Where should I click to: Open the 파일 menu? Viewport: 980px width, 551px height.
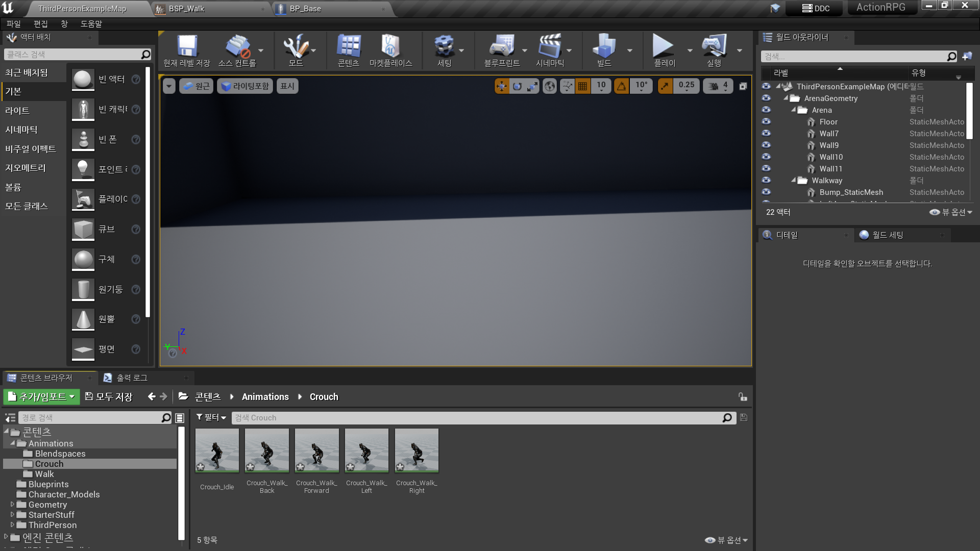13,23
